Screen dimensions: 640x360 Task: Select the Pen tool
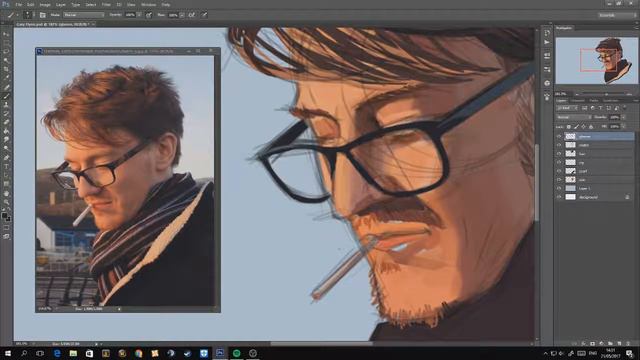(6, 158)
